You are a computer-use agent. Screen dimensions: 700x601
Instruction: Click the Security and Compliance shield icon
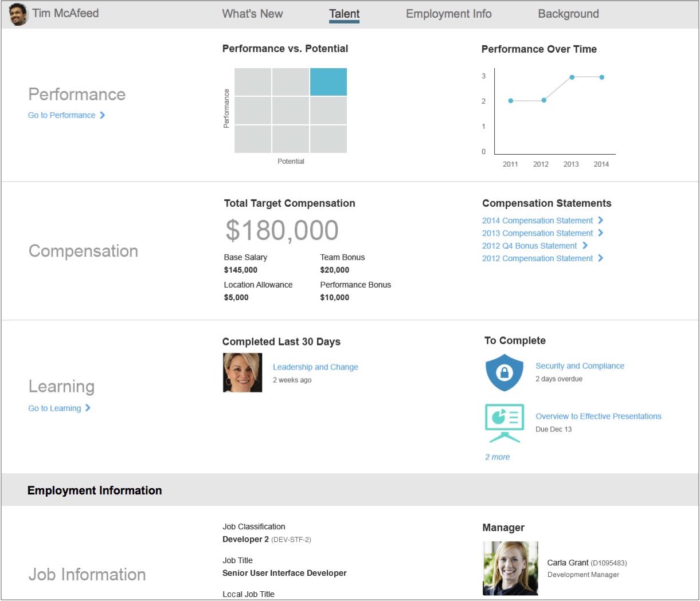coord(504,372)
